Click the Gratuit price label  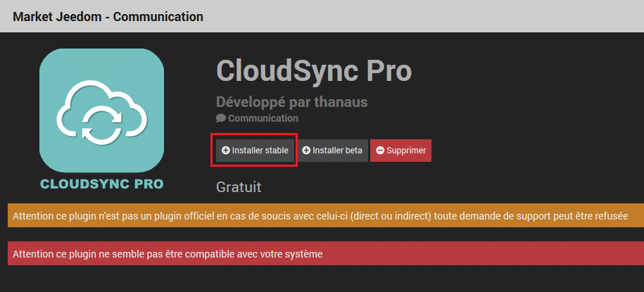(x=239, y=187)
